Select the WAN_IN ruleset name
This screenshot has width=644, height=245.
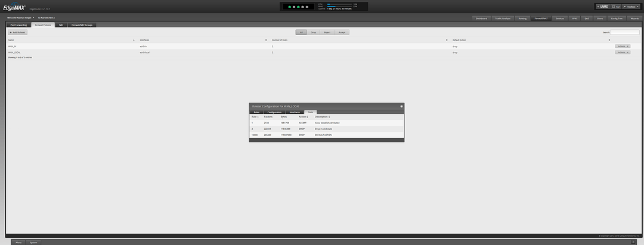[x=13, y=46]
